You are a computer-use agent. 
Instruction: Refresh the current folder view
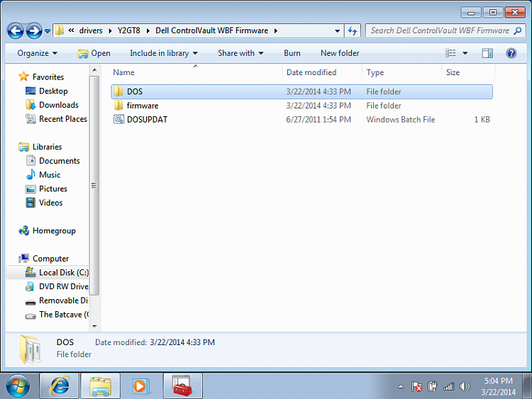click(x=353, y=31)
